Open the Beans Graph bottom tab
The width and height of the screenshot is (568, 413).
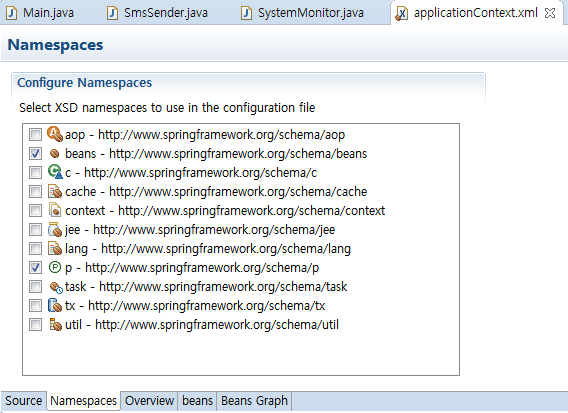pyautogui.click(x=254, y=401)
